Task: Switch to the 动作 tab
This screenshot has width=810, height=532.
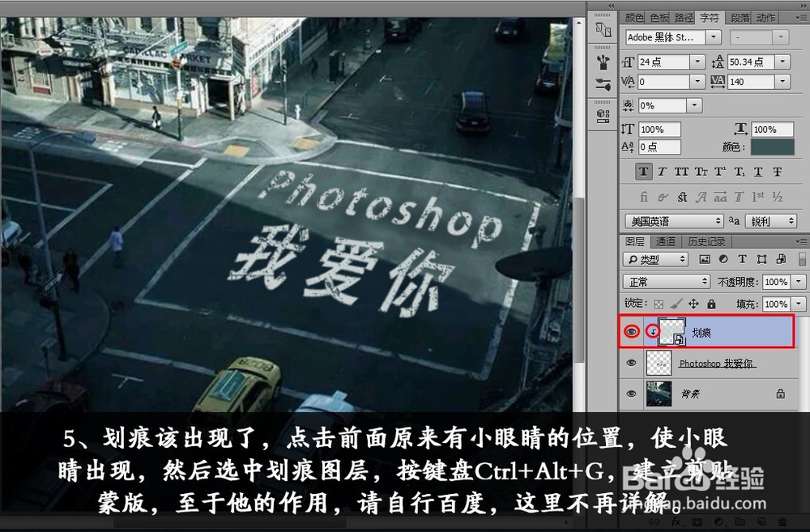Action: [765, 18]
